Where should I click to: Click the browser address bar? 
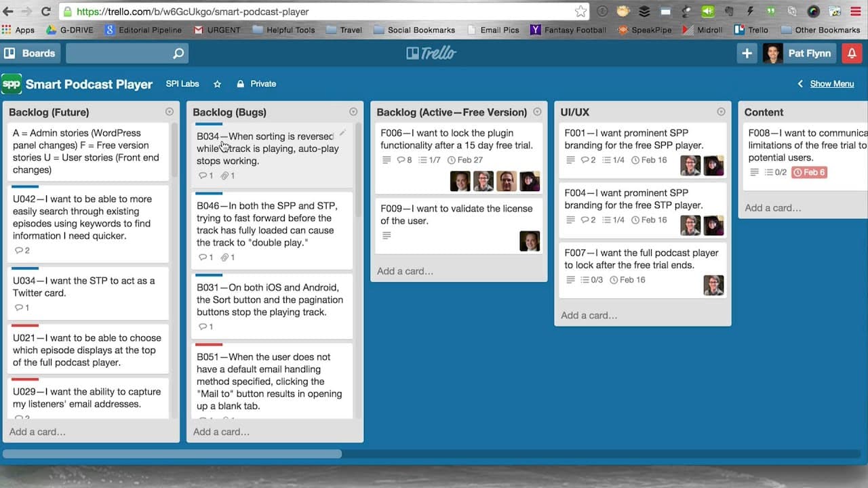(x=324, y=12)
